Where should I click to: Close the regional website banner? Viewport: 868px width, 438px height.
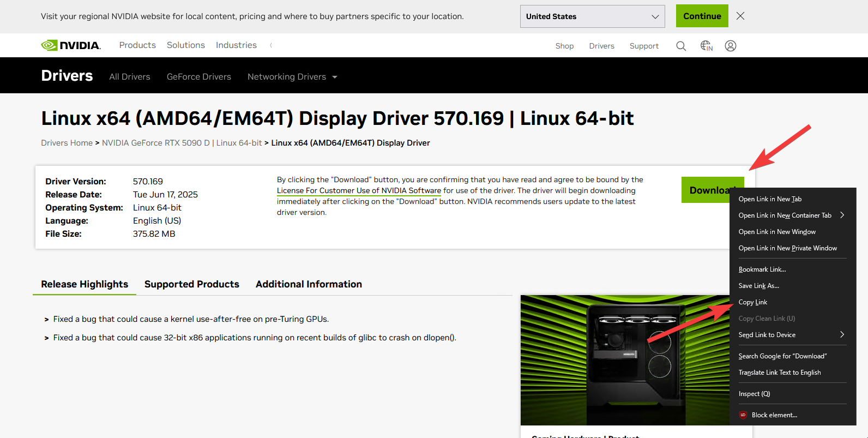point(740,16)
